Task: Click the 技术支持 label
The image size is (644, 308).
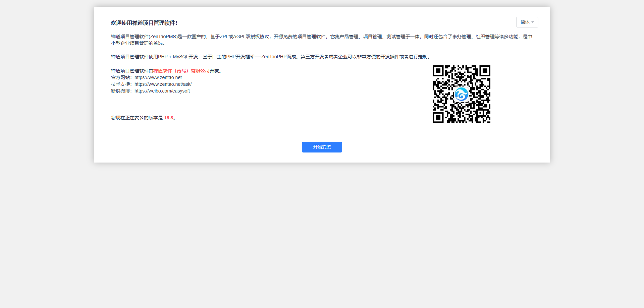Action: coord(121,84)
